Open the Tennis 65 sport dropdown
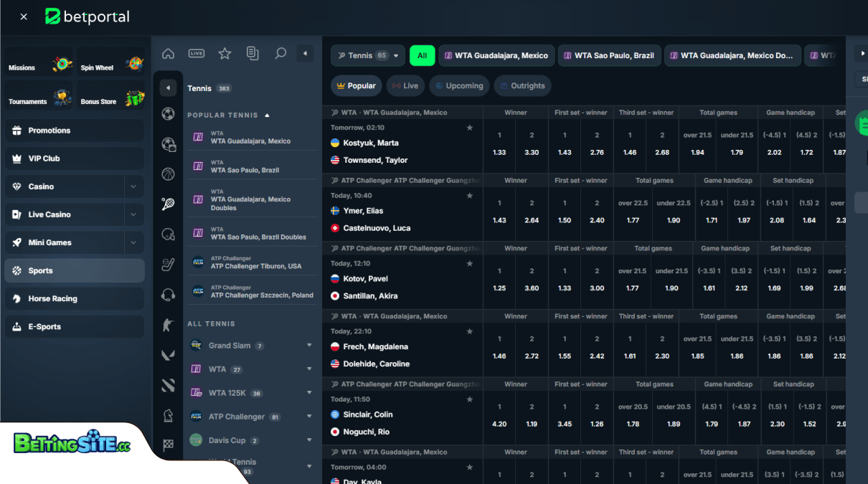Image resolution: width=868 pixels, height=484 pixels. click(368, 56)
